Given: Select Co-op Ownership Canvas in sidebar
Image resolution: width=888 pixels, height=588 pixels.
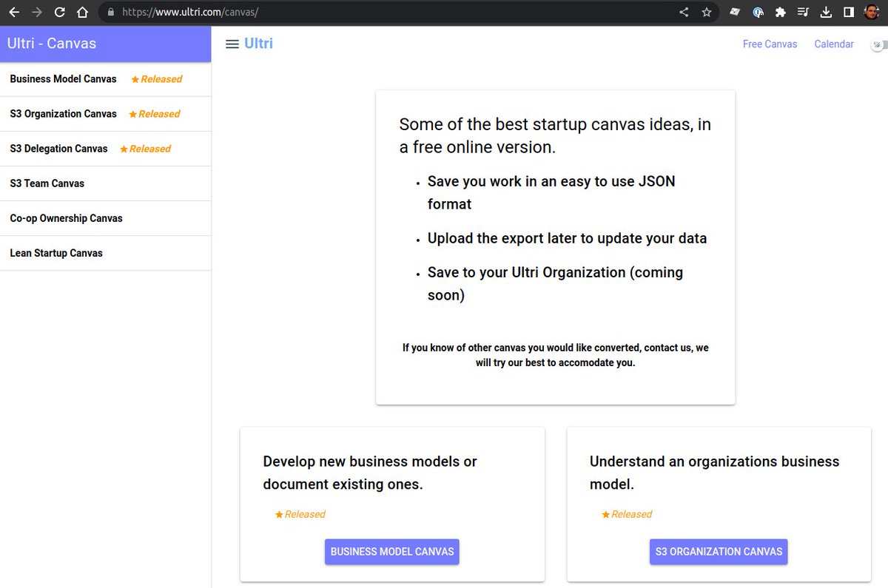Looking at the screenshot, I should [105, 218].
